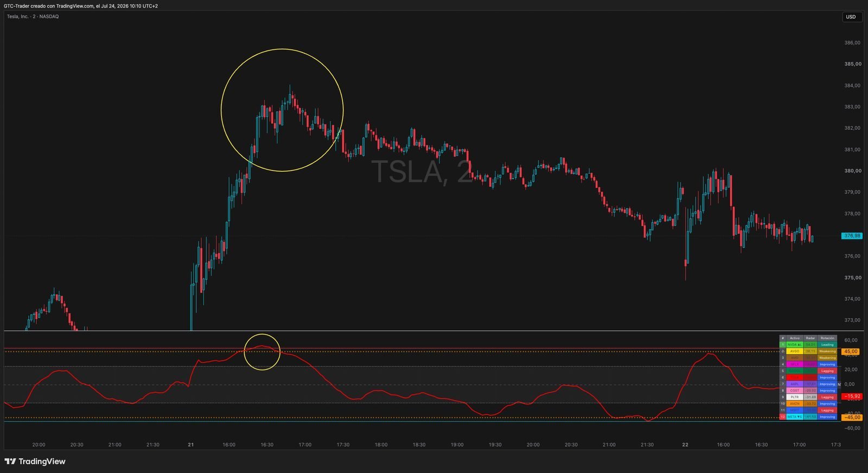The height and width of the screenshot is (473, 868).
Task: Click the Leading rotation cell in row 1
Action: tap(827, 345)
